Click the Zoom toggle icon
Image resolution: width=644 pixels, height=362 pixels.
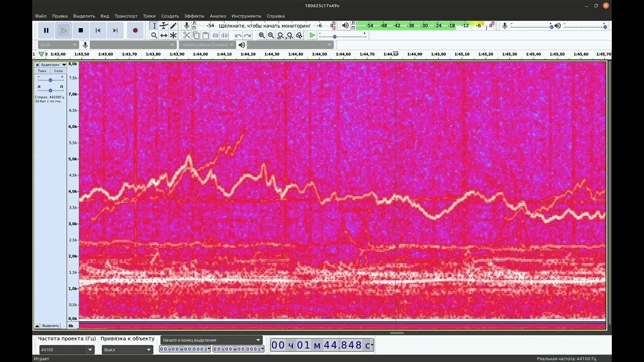299,35
